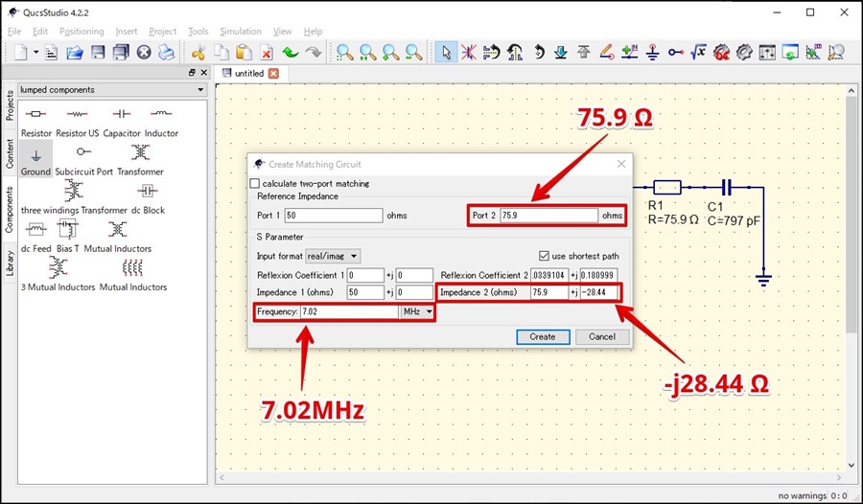The image size is (863, 504).
Task: Click the Print toolbar icon
Action: (x=166, y=53)
